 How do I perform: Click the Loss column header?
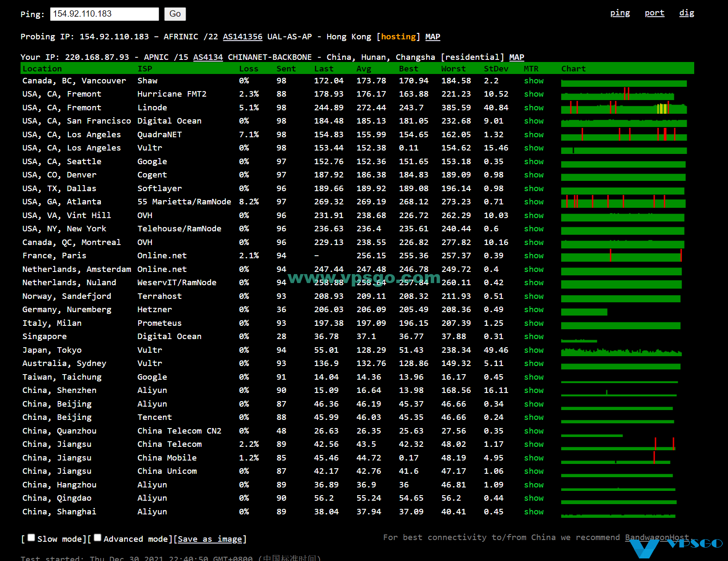pos(249,69)
